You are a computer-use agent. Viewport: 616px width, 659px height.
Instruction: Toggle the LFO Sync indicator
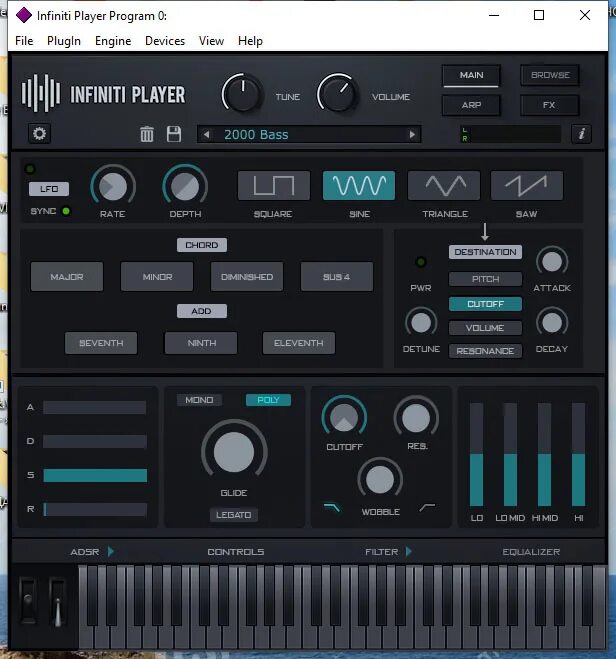point(66,211)
